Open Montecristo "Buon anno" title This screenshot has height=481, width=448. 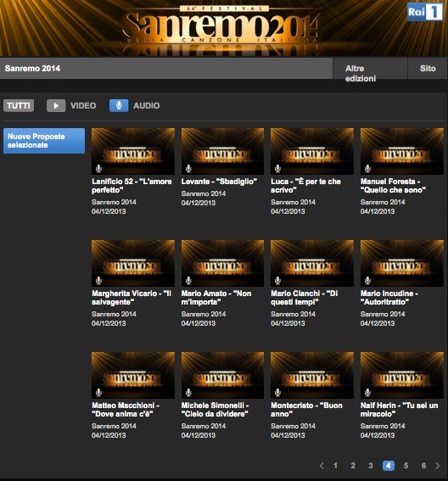(x=306, y=410)
